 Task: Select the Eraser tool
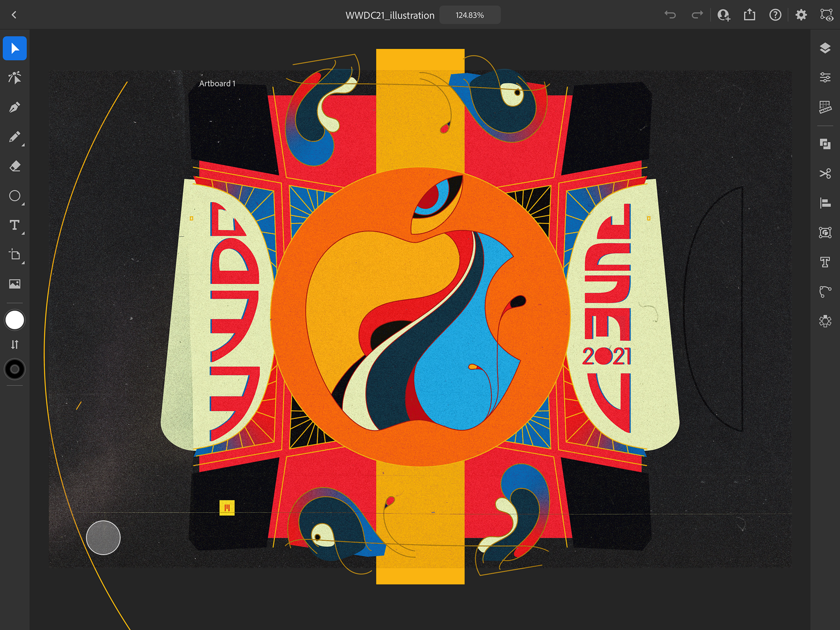15,166
